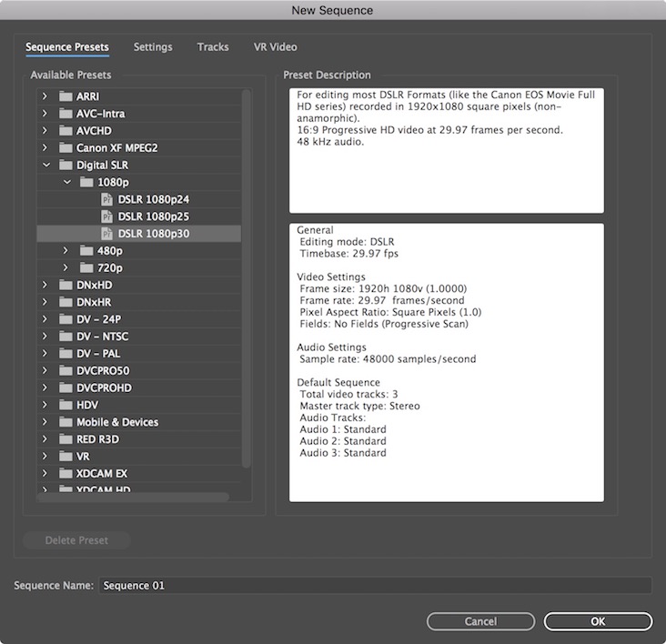Expand the HDV presets chevron
Viewport: 666px width, 644px height.
point(45,405)
